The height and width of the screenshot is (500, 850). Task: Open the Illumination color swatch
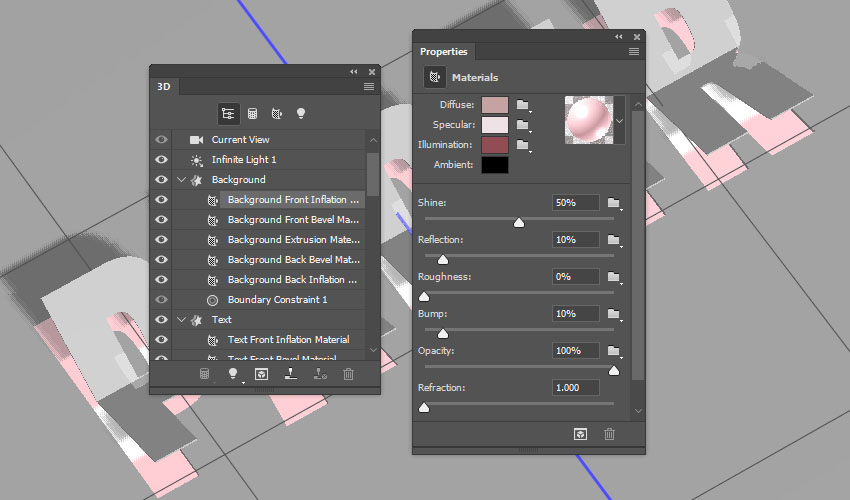tap(495, 145)
